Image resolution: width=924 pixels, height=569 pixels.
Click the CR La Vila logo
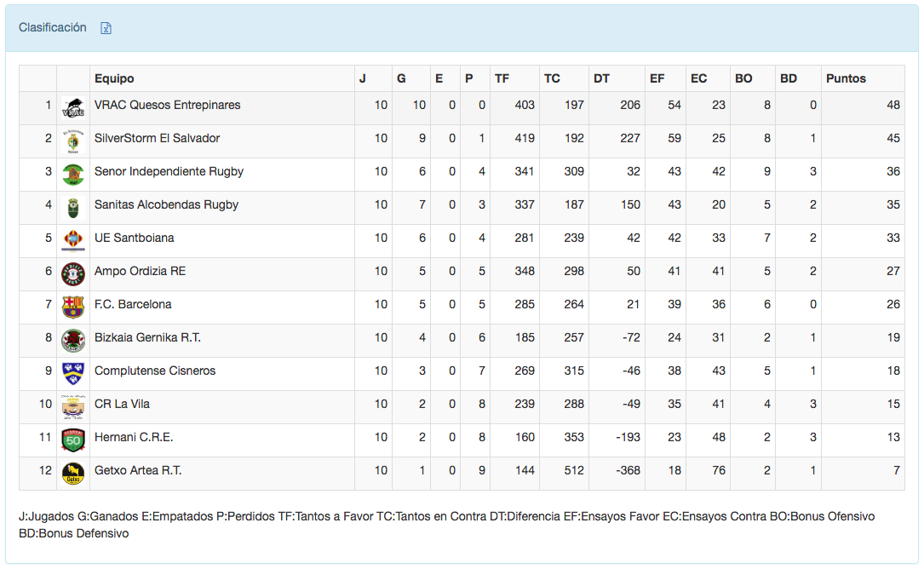pyautogui.click(x=73, y=407)
